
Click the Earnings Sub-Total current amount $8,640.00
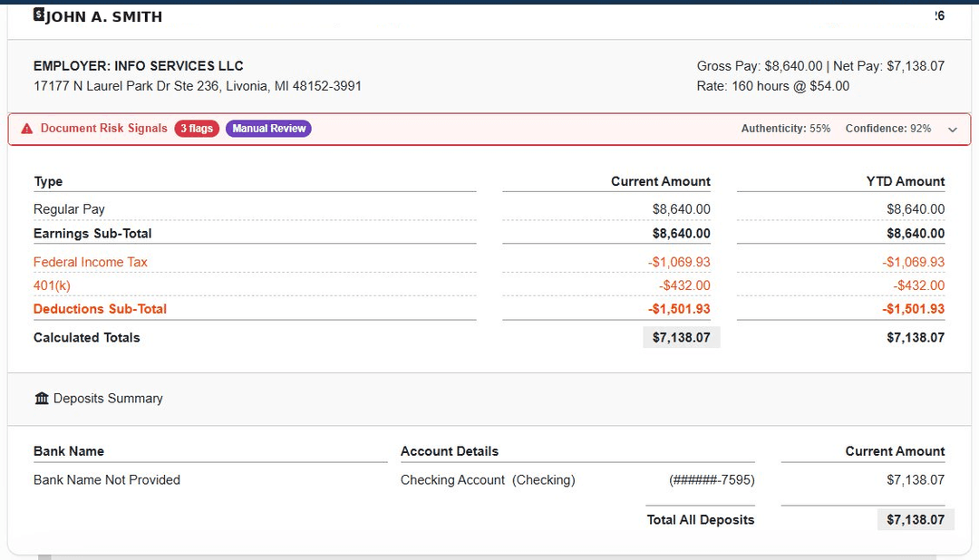681,234
